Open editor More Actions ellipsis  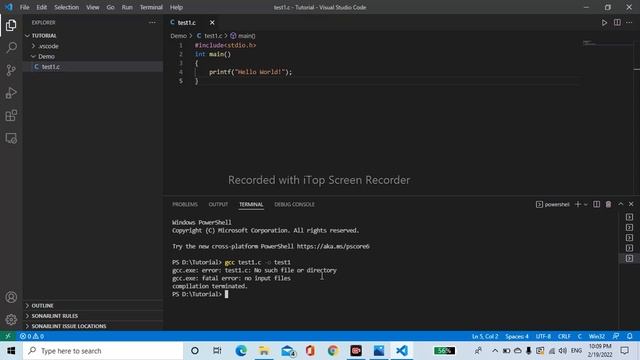pos(629,22)
